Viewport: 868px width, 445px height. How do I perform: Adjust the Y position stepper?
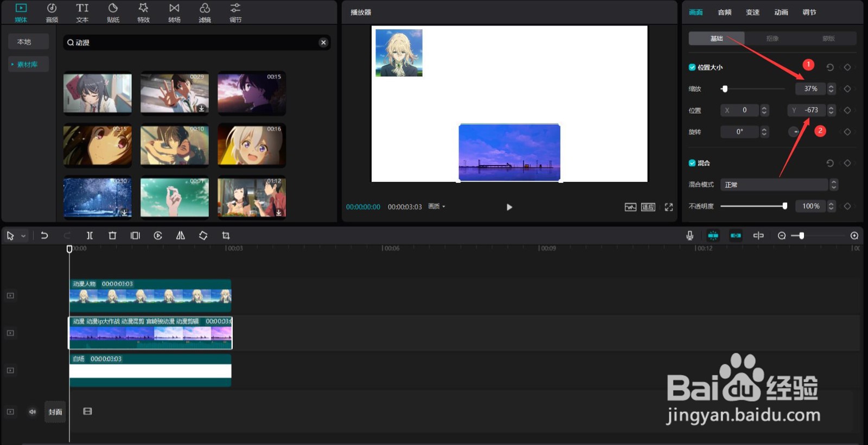tap(831, 110)
